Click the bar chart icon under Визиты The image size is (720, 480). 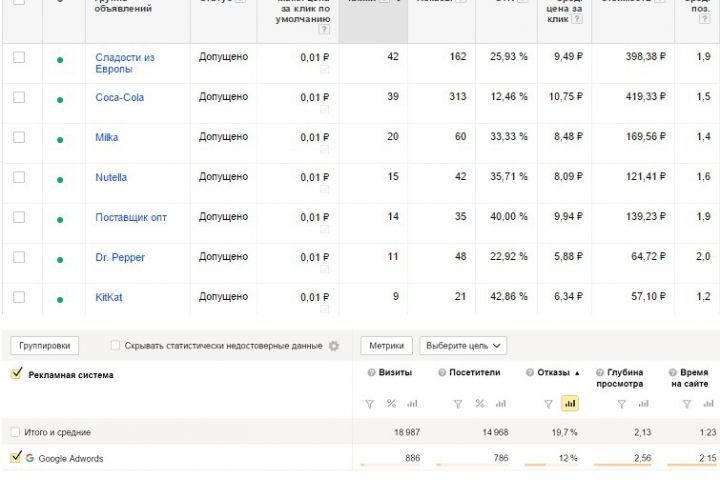[x=412, y=404]
